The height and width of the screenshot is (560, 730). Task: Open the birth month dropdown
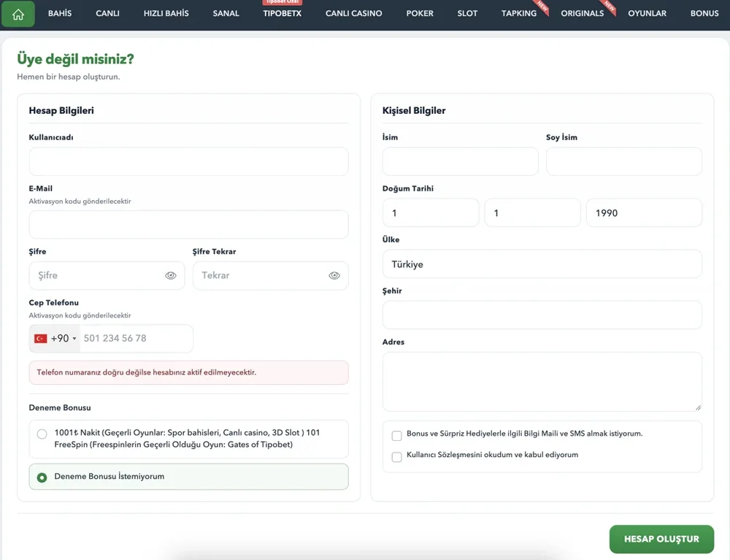[x=533, y=212]
